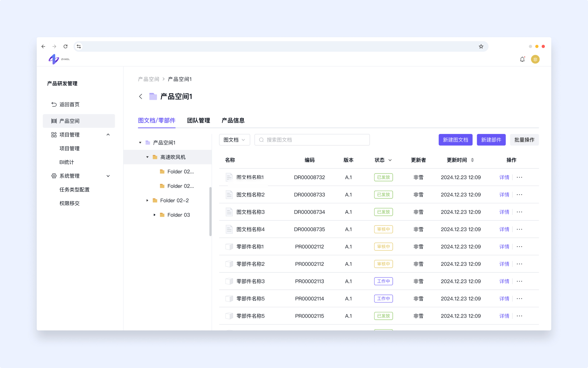
Task: Expand the 系统管理 sidebar chevron
Action: (x=108, y=176)
